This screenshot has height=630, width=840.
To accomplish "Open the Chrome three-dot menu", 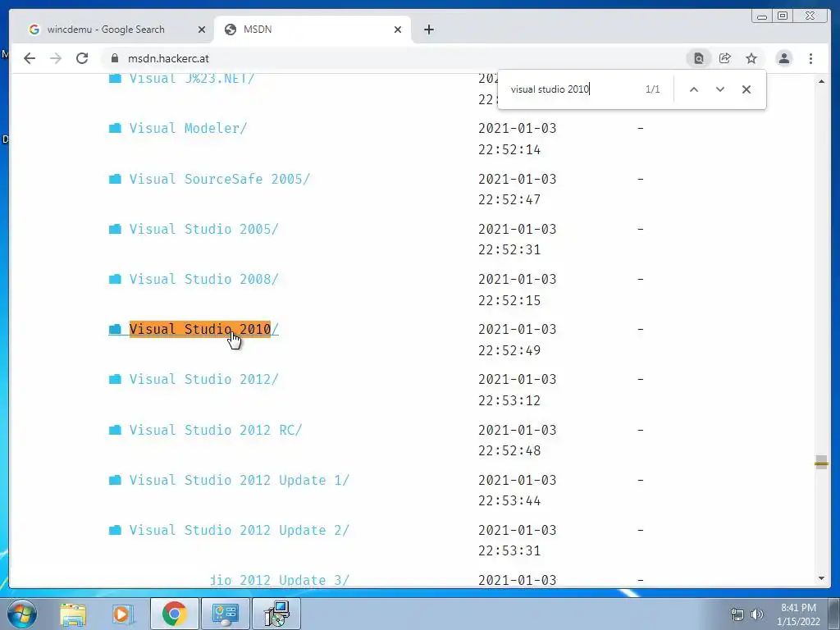I will click(x=810, y=58).
